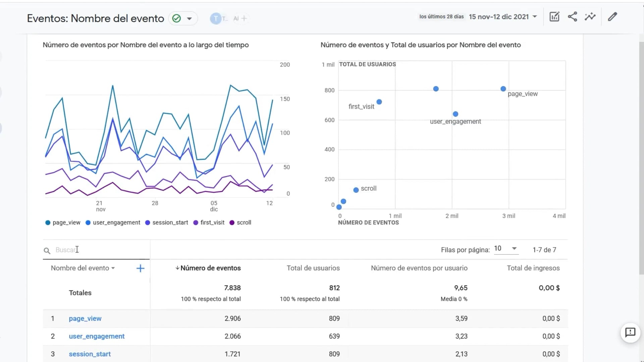The height and width of the screenshot is (362, 644).
Task: Customize the report with the pencil icon
Action: pyautogui.click(x=612, y=16)
